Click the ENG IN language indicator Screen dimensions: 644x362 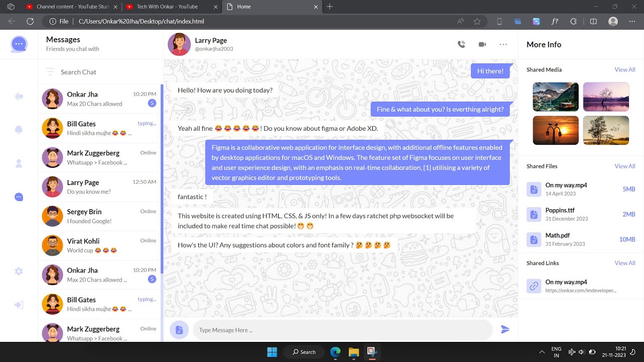coord(556,352)
